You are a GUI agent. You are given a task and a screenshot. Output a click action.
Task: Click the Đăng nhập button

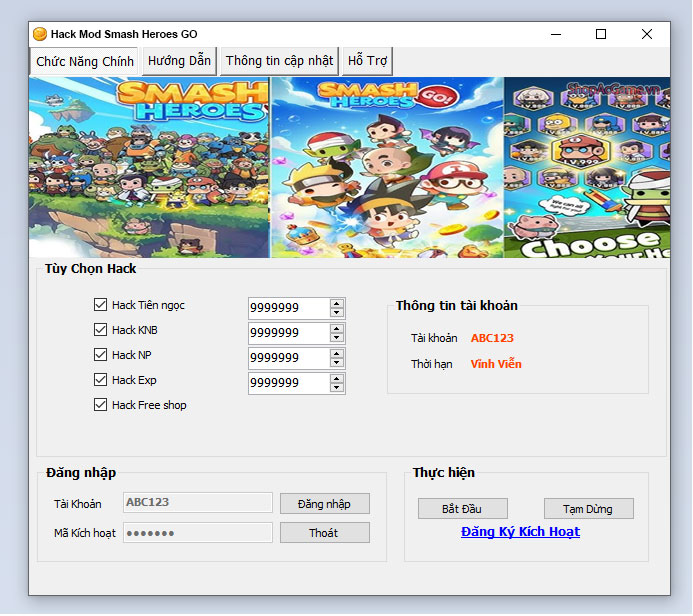(325, 504)
